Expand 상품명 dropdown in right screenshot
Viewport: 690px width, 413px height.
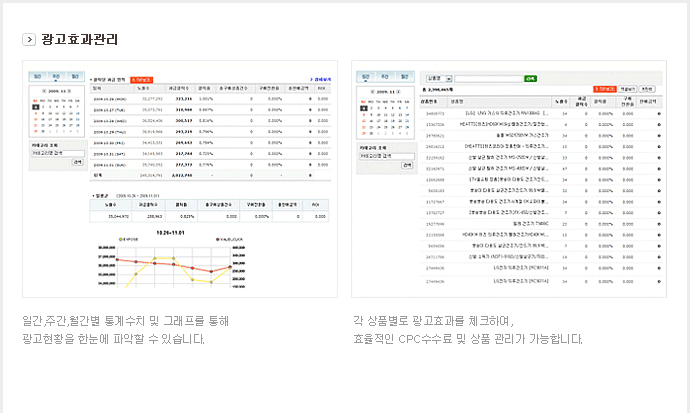(x=449, y=77)
